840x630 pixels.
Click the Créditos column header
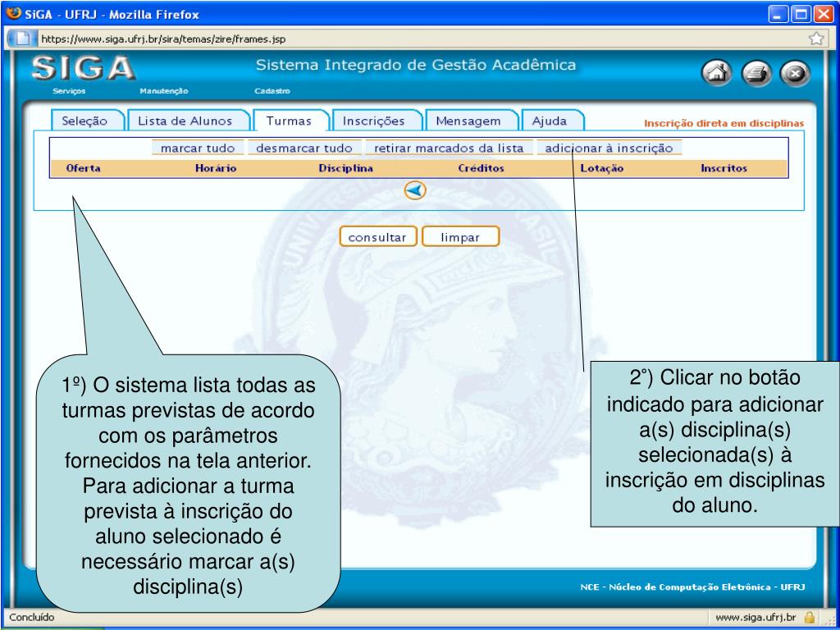pos(481,168)
